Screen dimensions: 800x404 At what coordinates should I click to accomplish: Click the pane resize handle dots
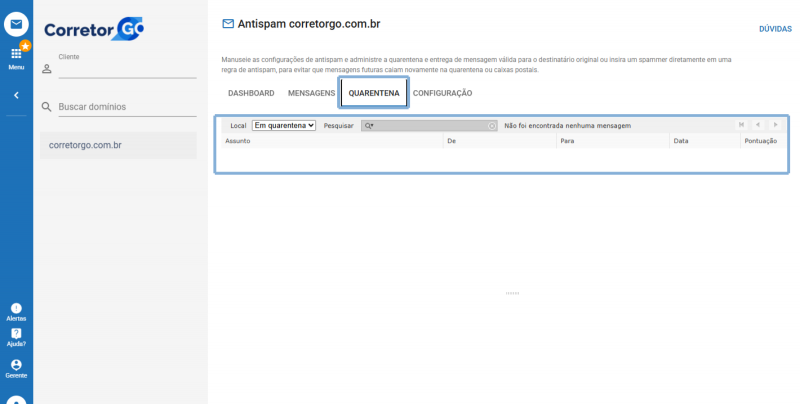tap(512, 293)
